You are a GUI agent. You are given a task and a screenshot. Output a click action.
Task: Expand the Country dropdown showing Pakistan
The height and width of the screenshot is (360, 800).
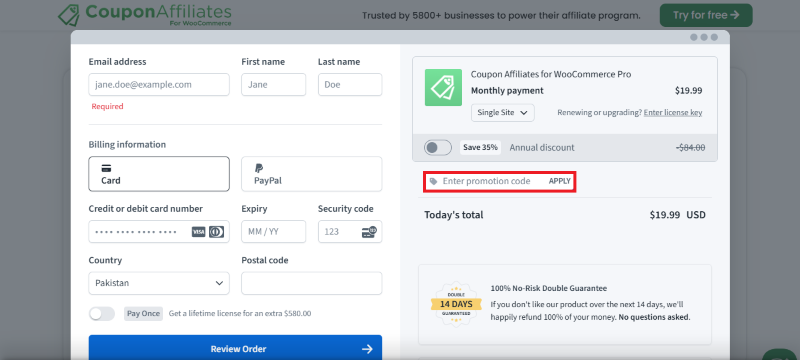tap(159, 283)
